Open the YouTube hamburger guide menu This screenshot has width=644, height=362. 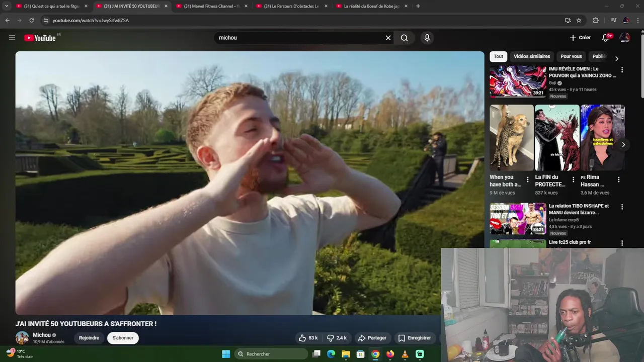12,38
